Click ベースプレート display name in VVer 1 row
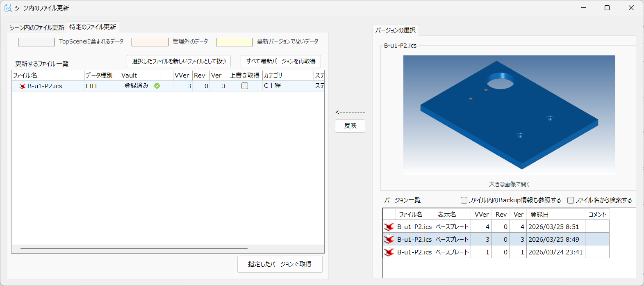The image size is (644, 286). [x=452, y=252]
